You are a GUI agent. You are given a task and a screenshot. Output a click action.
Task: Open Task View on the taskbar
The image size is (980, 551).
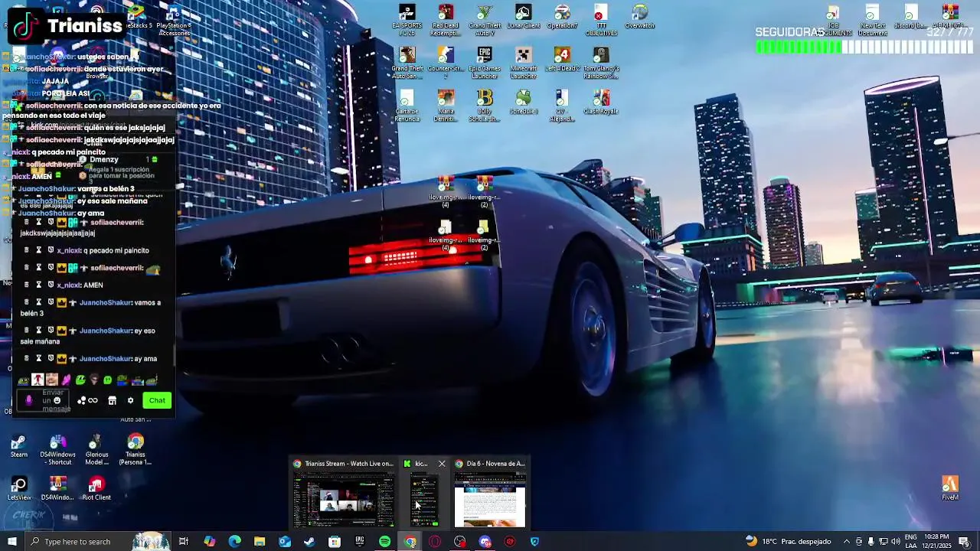tap(184, 542)
